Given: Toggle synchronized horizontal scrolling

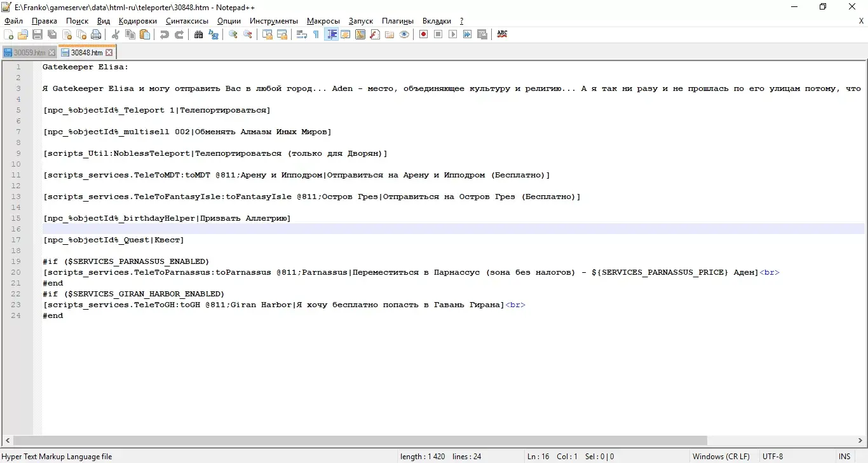Looking at the screenshot, I should pyautogui.click(x=282, y=34).
